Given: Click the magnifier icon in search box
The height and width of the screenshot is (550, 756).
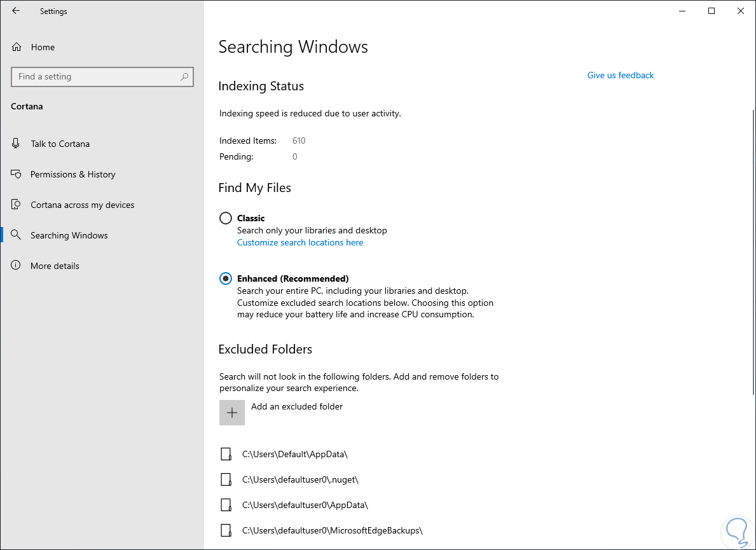Looking at the screenshot, I should 184,77.
